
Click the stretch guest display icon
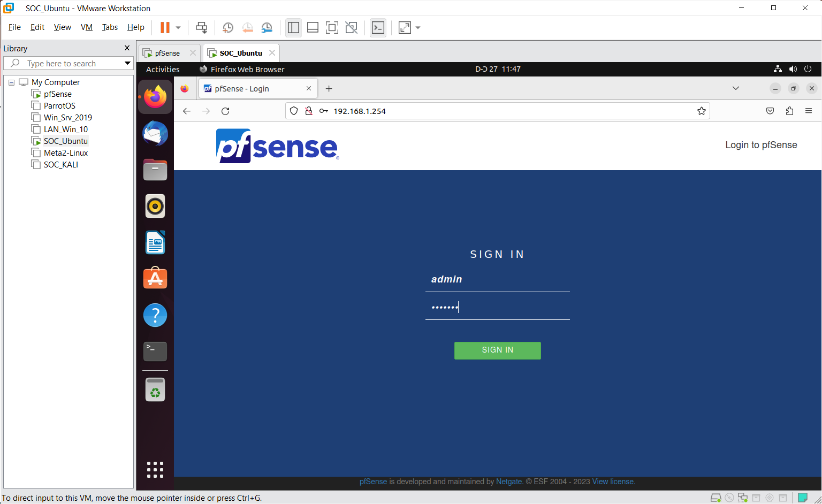pyautogui.click(x=405, y=28)
